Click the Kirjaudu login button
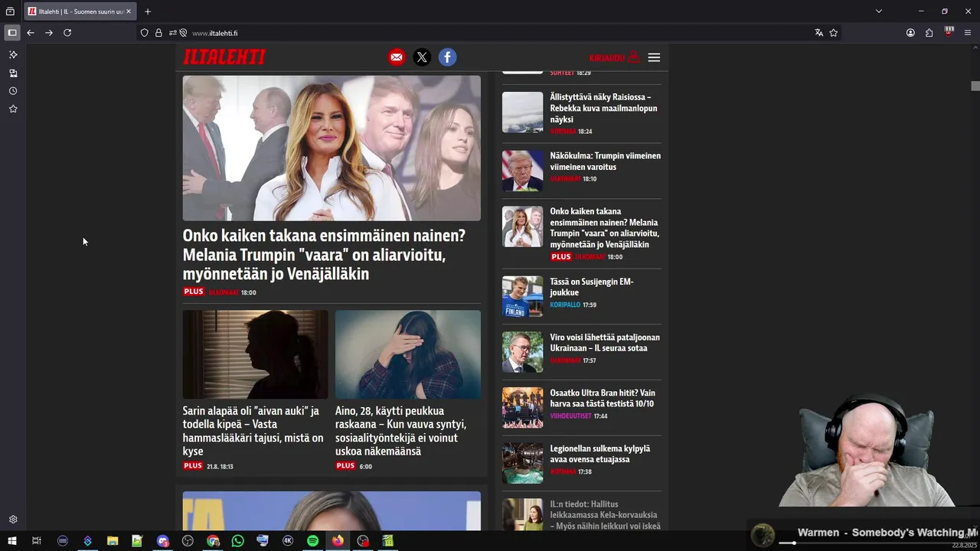The width and height of the screenshot is (980, 551). coord(614,57)
